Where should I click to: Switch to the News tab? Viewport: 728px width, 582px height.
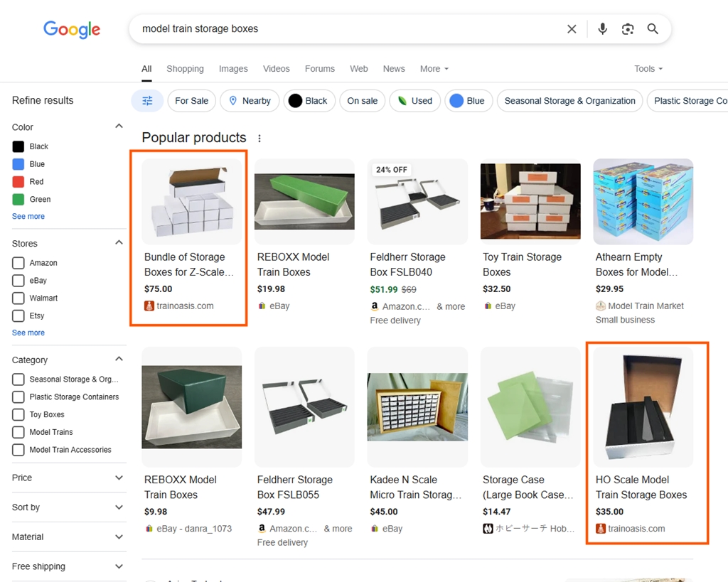click(394, 69)
